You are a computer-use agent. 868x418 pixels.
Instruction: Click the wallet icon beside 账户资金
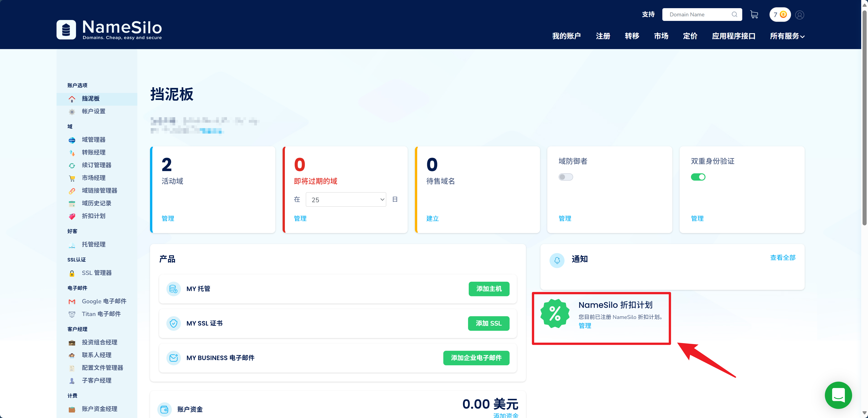coord(164,410)
